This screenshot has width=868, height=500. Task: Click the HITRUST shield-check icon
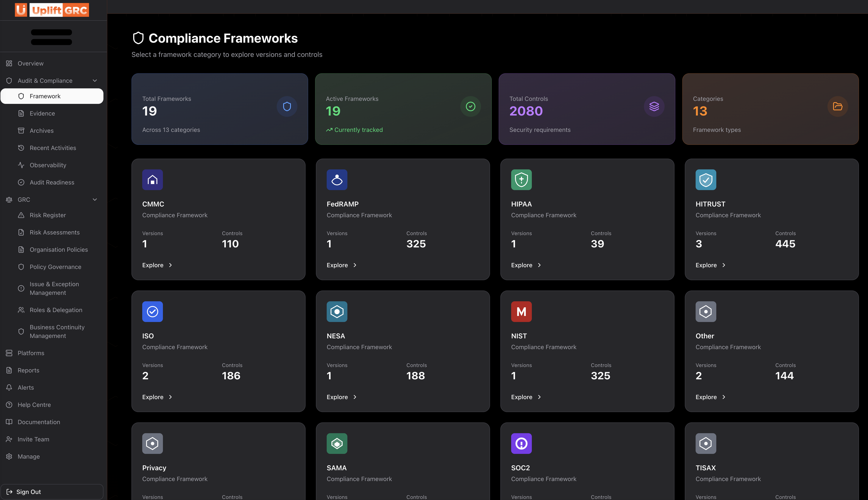pyautogui.click(x=706, y=180)
